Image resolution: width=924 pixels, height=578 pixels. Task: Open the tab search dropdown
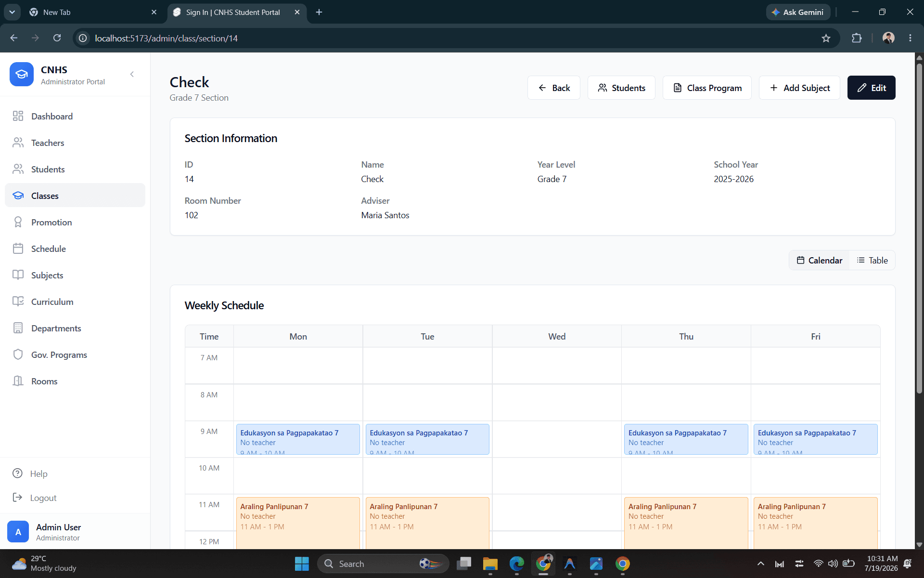click(12, 12)
